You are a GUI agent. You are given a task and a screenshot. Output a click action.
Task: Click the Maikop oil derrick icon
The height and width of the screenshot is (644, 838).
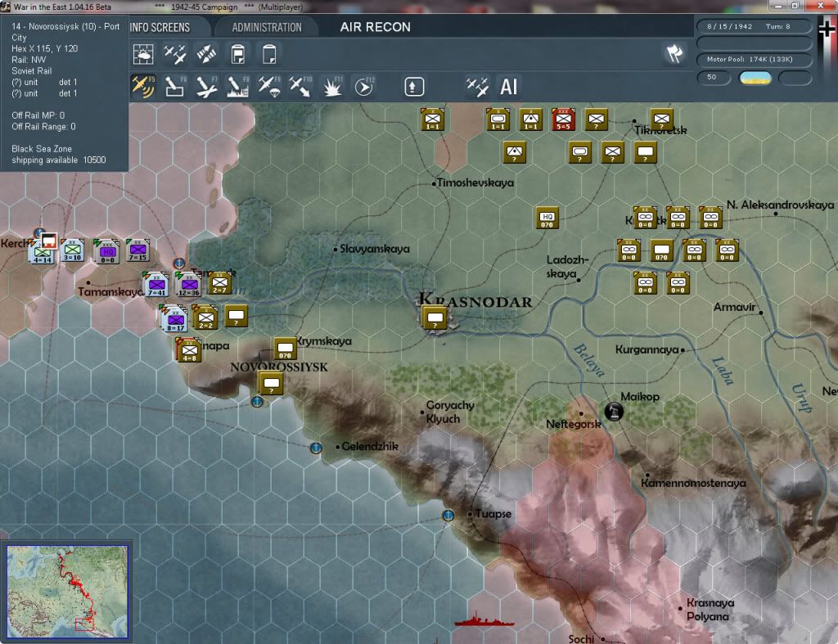coord(614,412)
